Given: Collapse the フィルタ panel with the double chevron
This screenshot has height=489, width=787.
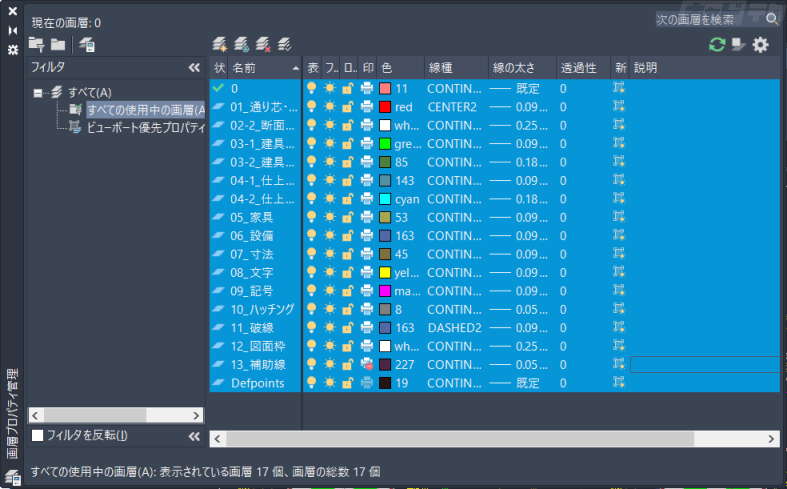Looking at the screenshot, I should click(x=194, y=68).
